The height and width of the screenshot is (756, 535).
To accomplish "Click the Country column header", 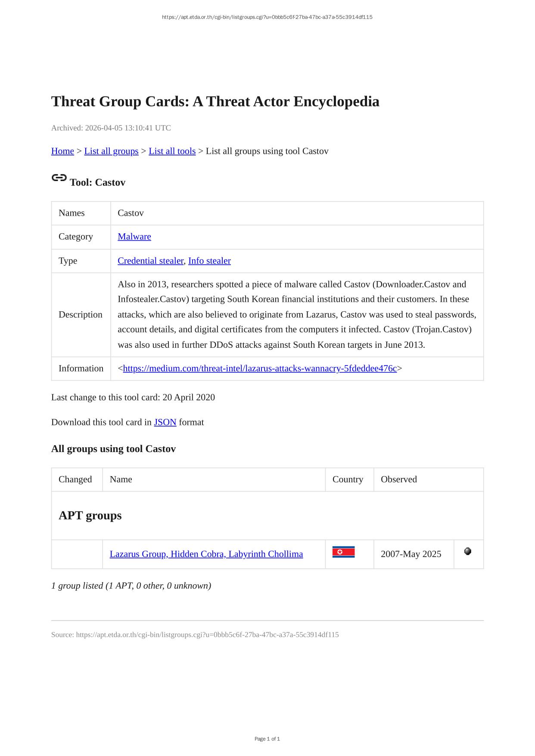I will point(348,480).
